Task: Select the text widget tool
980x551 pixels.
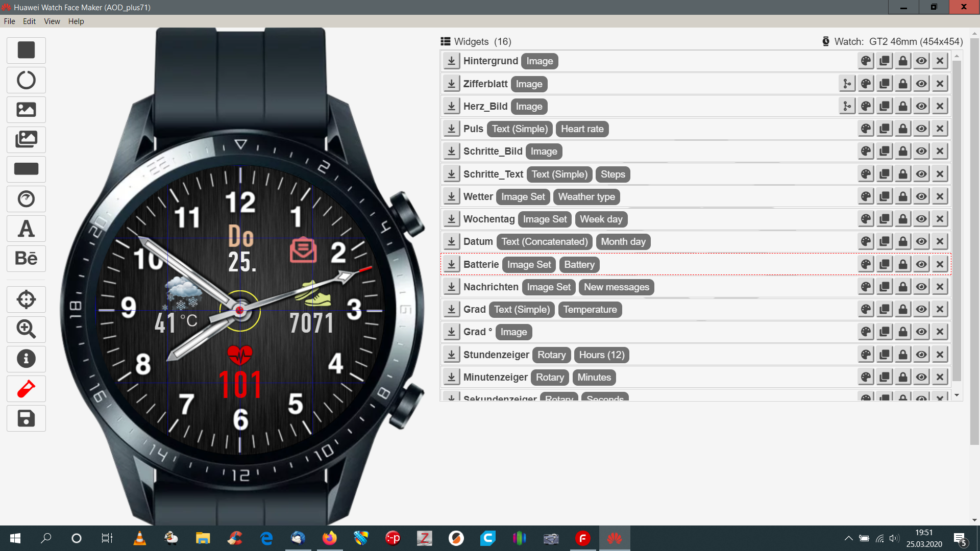Action: pos(26,229)
